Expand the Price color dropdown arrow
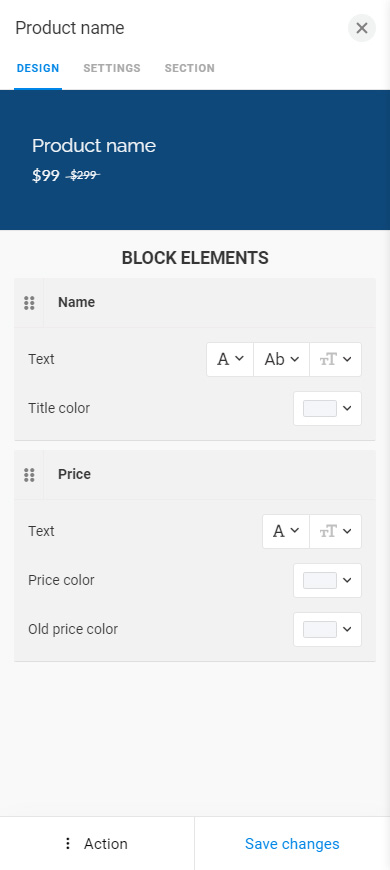390x870 pixels. tap(347, 580)
